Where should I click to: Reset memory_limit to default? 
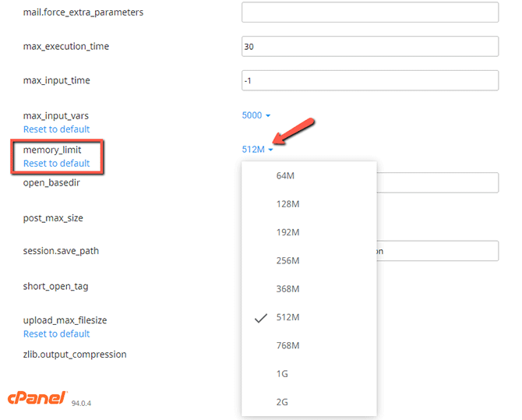[x=56, y=164]
